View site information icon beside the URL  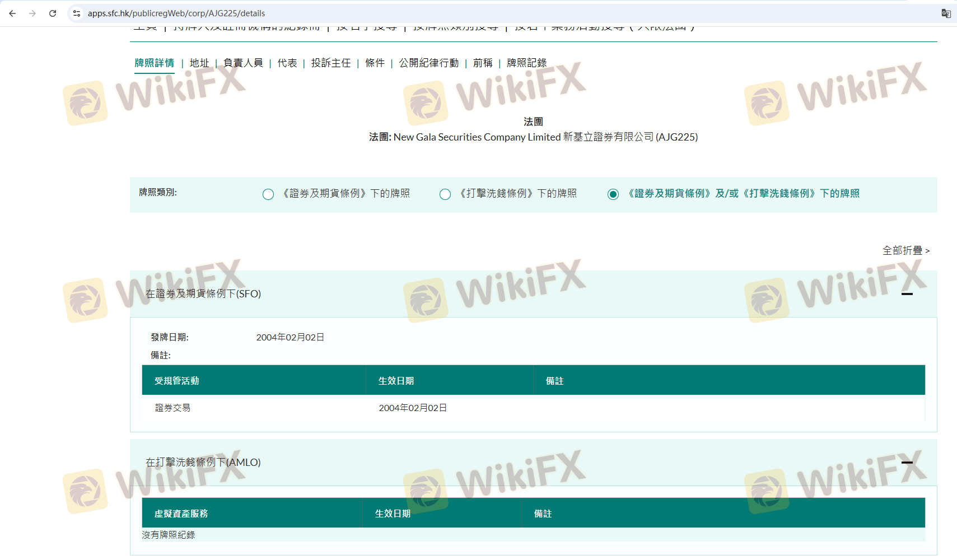(x=77, y=13)
